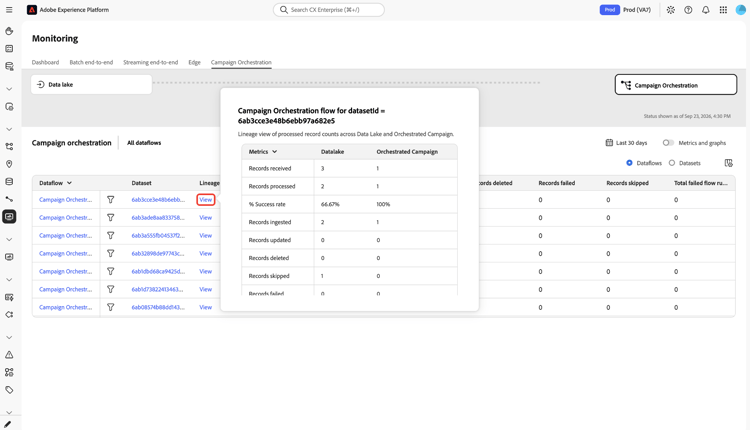This screenshot has width=750, height=430.
Task: Open the Campaign Orchestr dataflow link in the first row
Action: (66, 199)
